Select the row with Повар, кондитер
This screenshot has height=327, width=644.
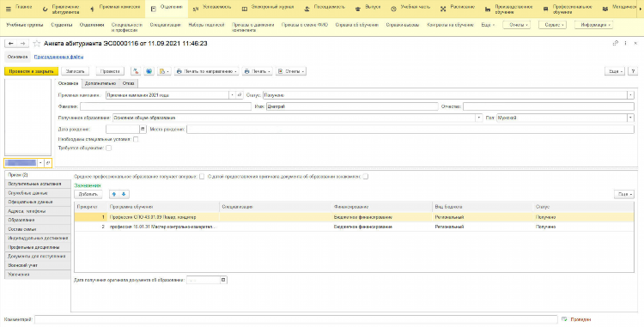click(x=354, y=217)
